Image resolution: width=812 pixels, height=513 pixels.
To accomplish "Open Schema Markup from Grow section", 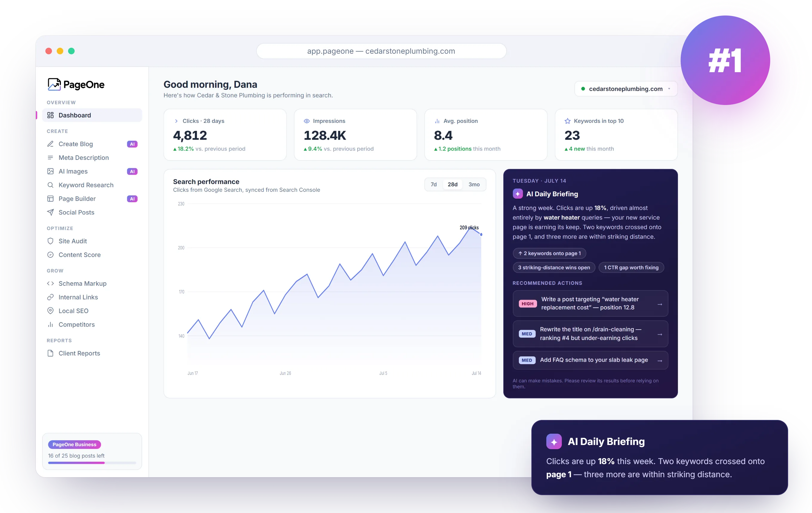I will (92, 283).
